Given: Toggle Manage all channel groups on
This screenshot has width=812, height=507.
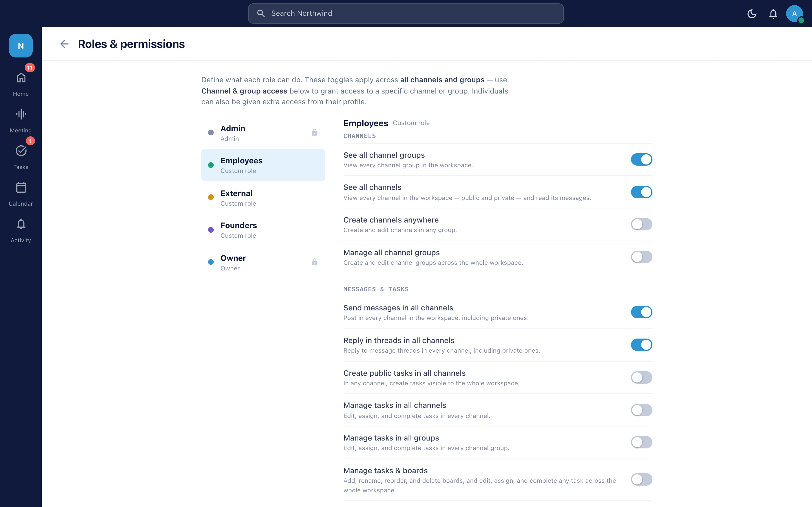Looking at the screenshot, I should point(641,257).
